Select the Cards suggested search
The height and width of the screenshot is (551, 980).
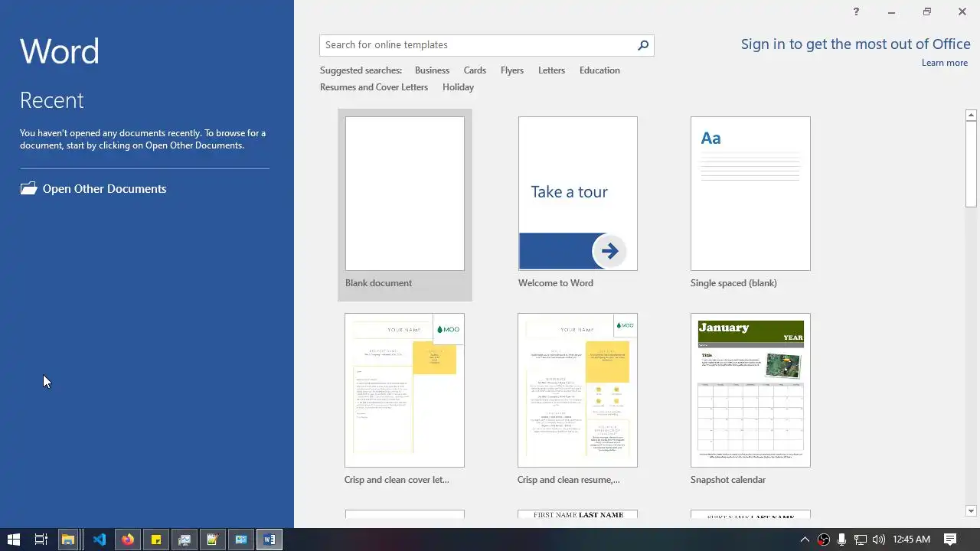click(x=475, y=70)
